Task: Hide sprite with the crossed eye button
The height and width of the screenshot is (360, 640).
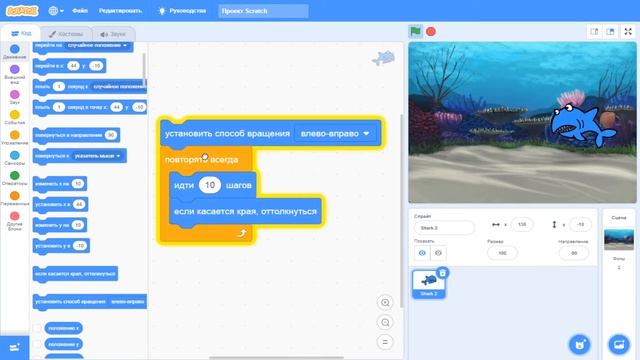Action: [x=438, y=253]
